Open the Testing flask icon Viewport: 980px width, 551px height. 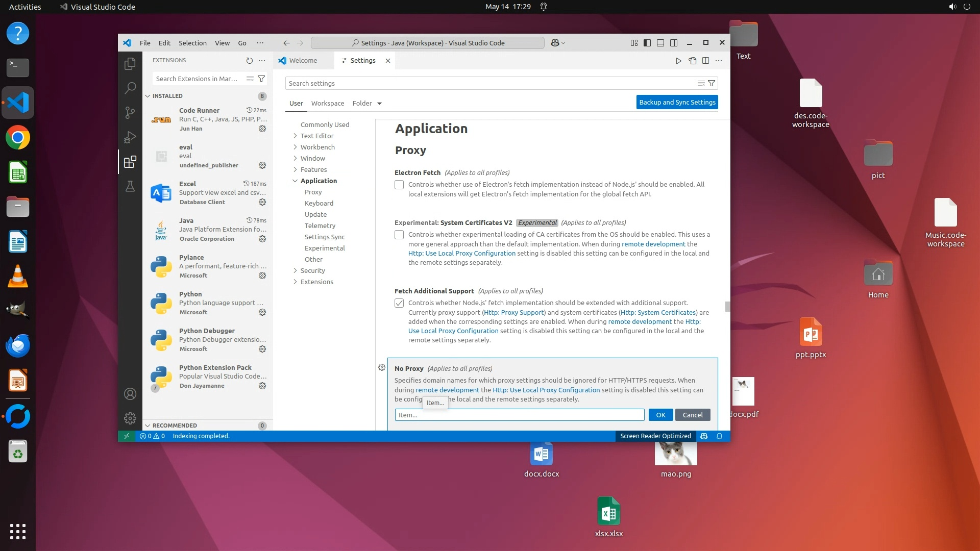[130, 187]
